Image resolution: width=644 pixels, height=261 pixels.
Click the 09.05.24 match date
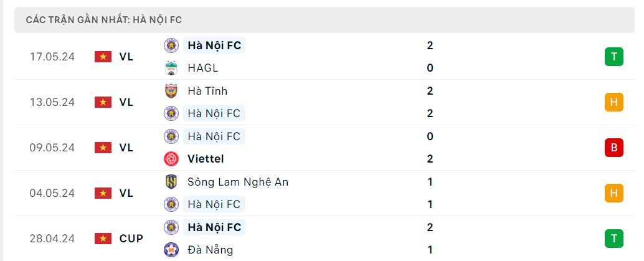pyautogui.click(x=52, y=148)
